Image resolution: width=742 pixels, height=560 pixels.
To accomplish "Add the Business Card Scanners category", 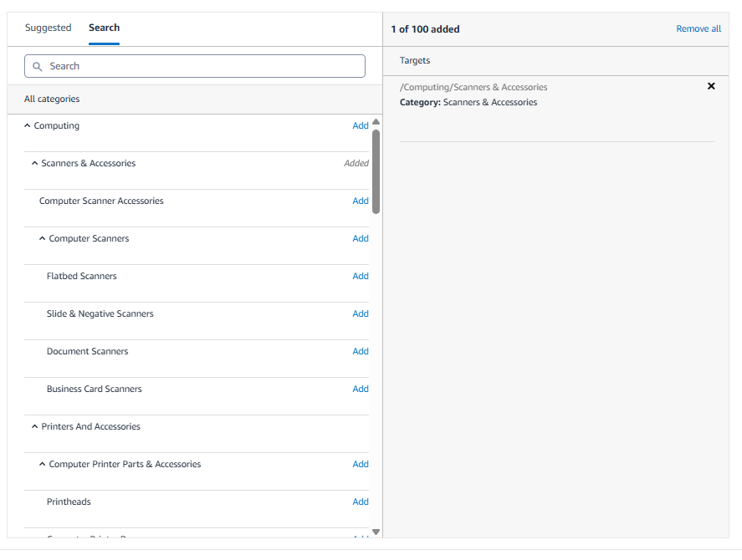I will [x=360, y=389].
